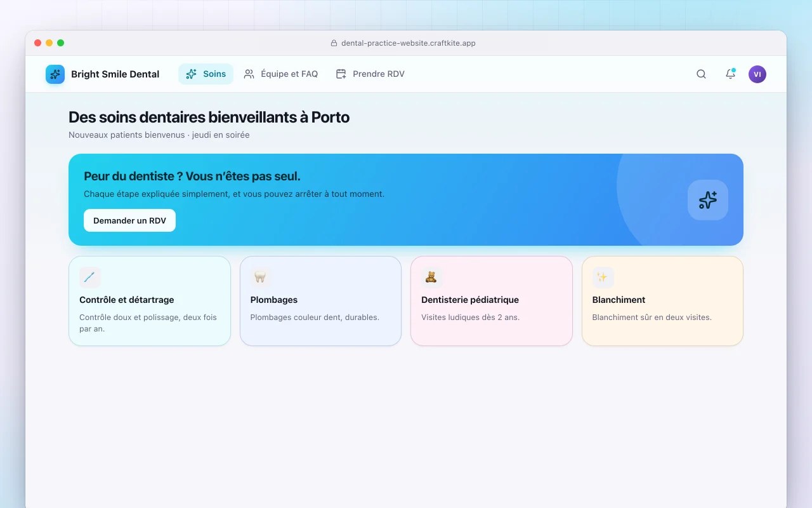Click the text Nouveaux patients bienvenus · jeudi en soirée
The image size is (812, 508).
click(159, 135)
